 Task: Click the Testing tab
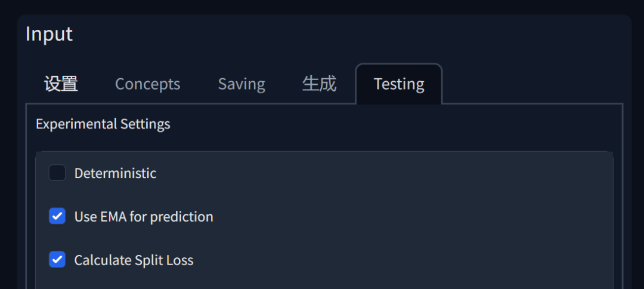399,84
